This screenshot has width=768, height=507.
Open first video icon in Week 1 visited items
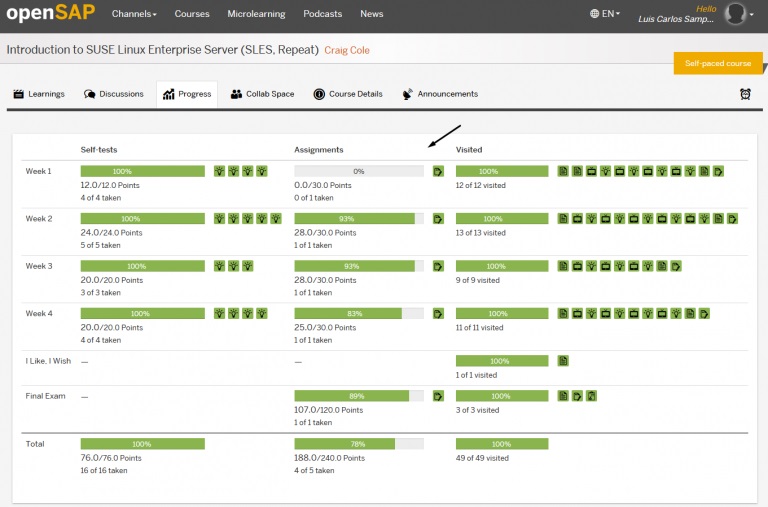click(x=592, y=171)
